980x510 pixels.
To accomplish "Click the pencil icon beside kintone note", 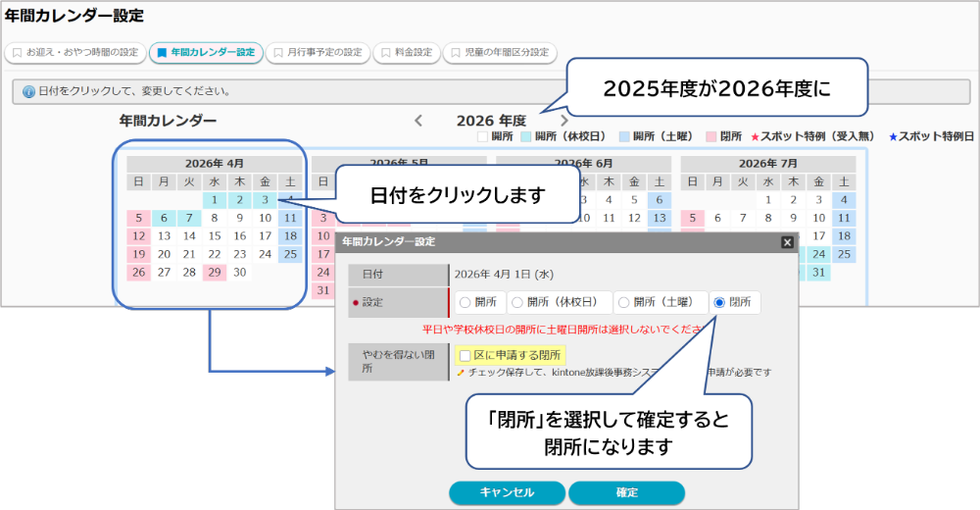I will [x=461, y=373].
